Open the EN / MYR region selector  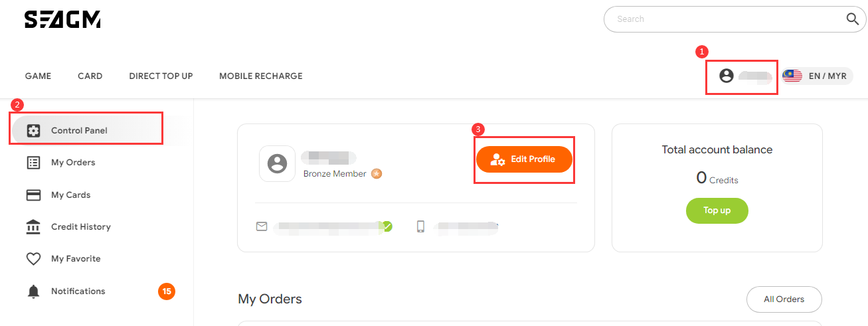[x=817, y=76]
